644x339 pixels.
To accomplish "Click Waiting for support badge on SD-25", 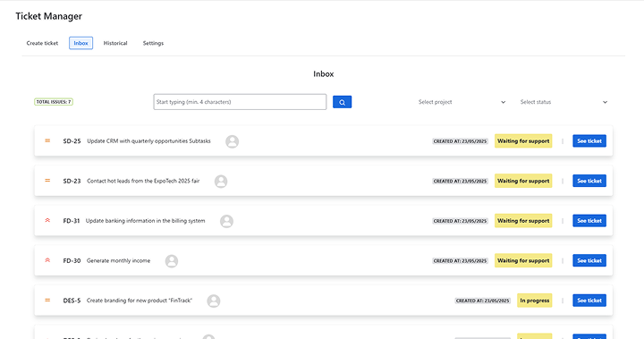I will tap(523, 141).
